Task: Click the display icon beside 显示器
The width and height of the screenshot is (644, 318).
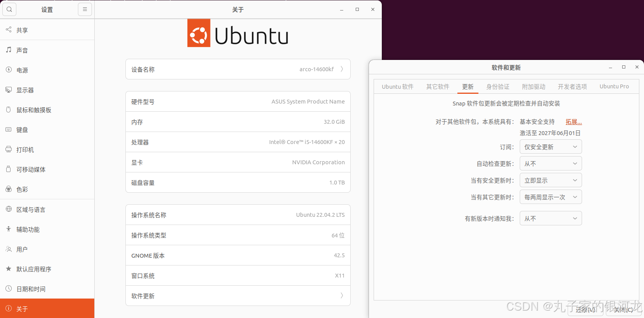Action: click(x=9, y=90)
